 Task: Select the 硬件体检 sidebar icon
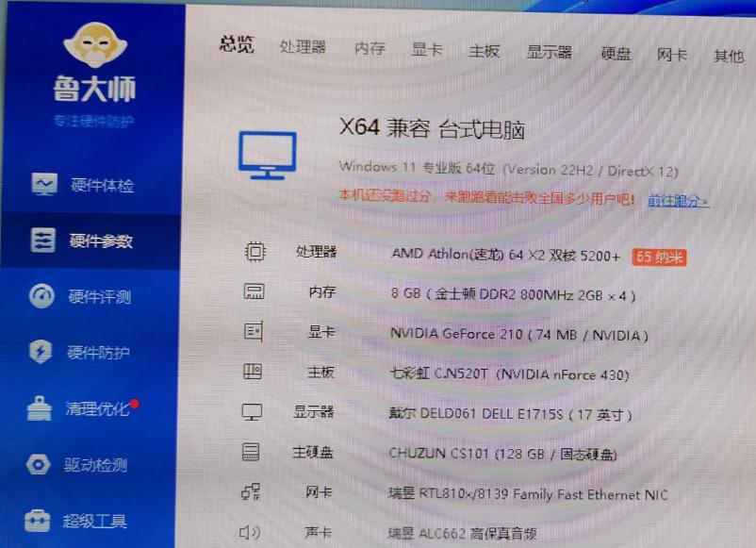pos(42,186)
